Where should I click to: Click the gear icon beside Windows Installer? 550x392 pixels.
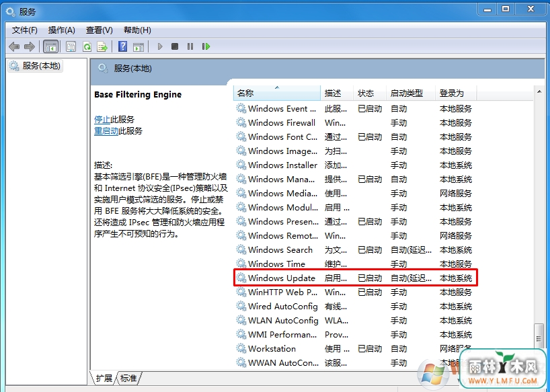pos(241,165)
